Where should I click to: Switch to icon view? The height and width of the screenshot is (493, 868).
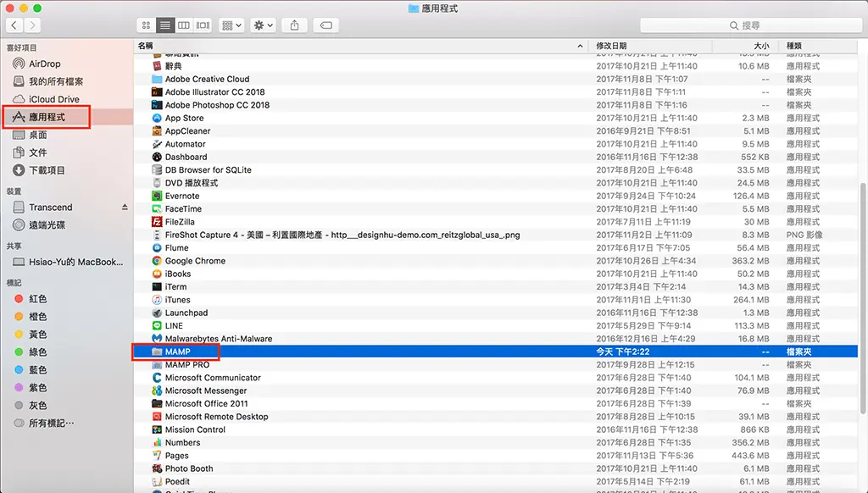146,25
